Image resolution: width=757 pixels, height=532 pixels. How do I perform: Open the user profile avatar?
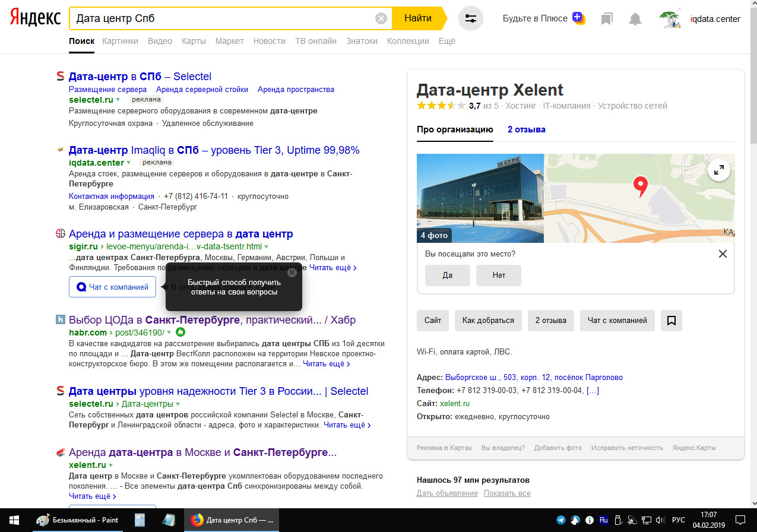670,18
